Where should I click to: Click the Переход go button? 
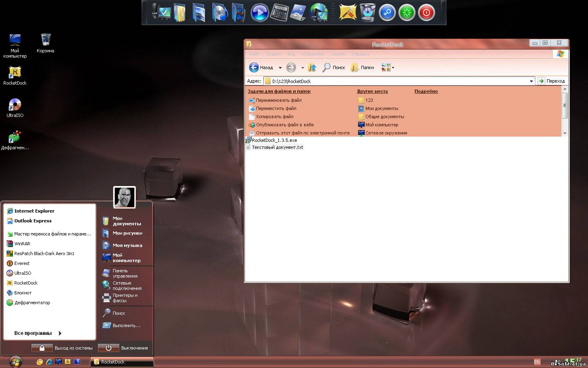pos(552,81)
